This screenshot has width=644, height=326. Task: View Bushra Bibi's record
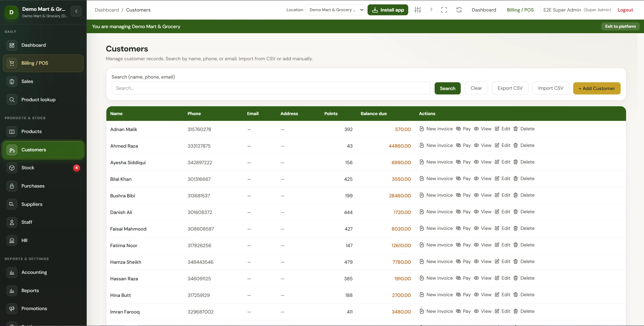tap(482, 195)
